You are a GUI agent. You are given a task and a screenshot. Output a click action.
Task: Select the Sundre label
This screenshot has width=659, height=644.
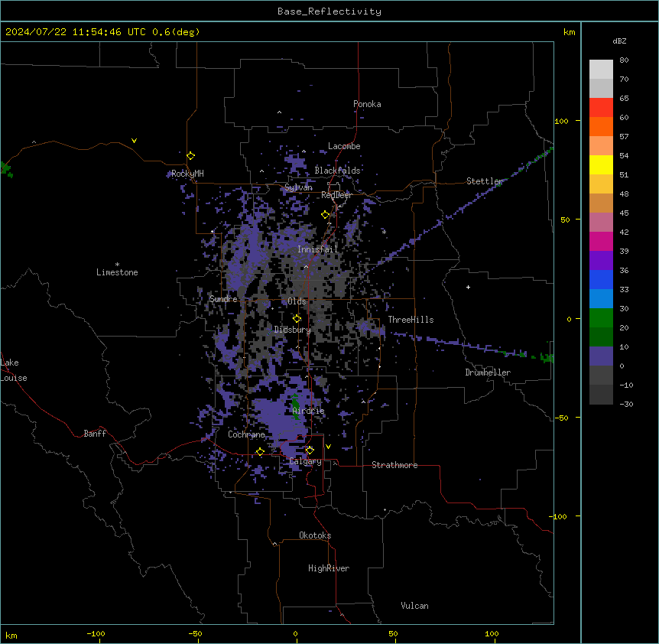223,299
